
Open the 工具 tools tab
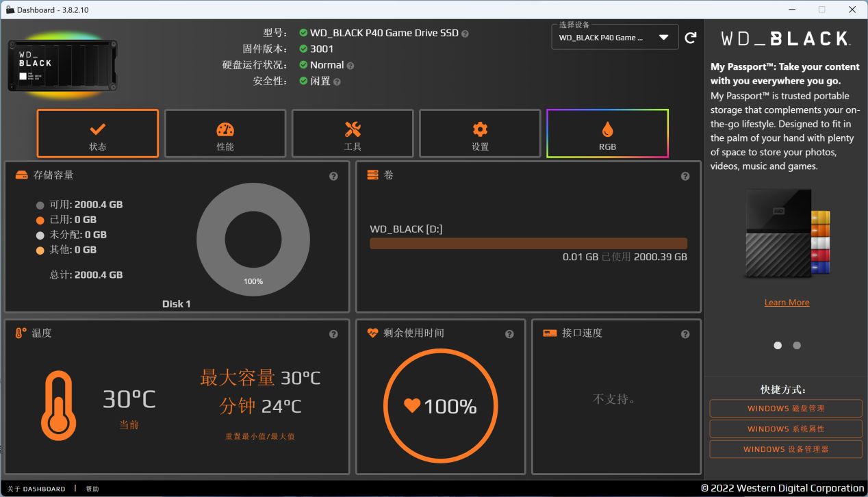[353, 133]
